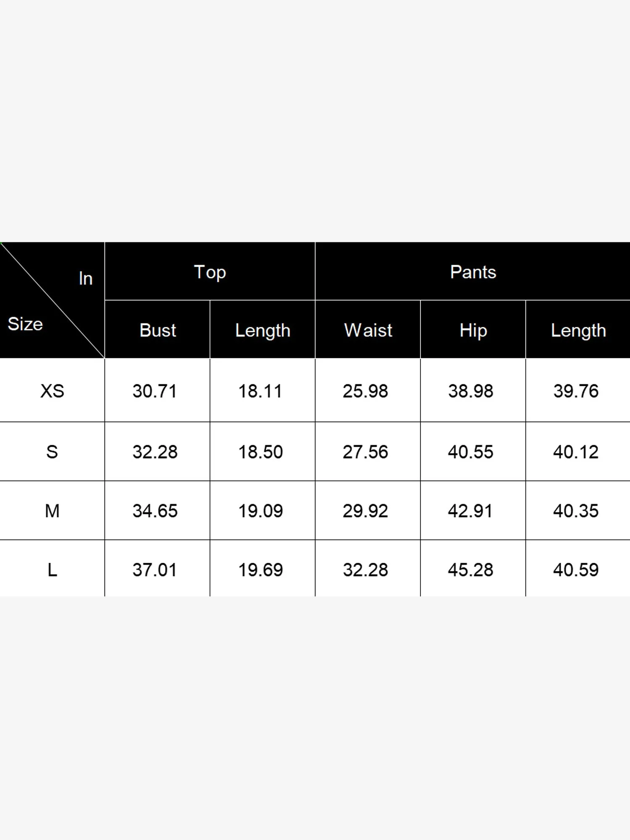Select the L size row label
This screenshot has width=630, height=840.
point(52,570)
